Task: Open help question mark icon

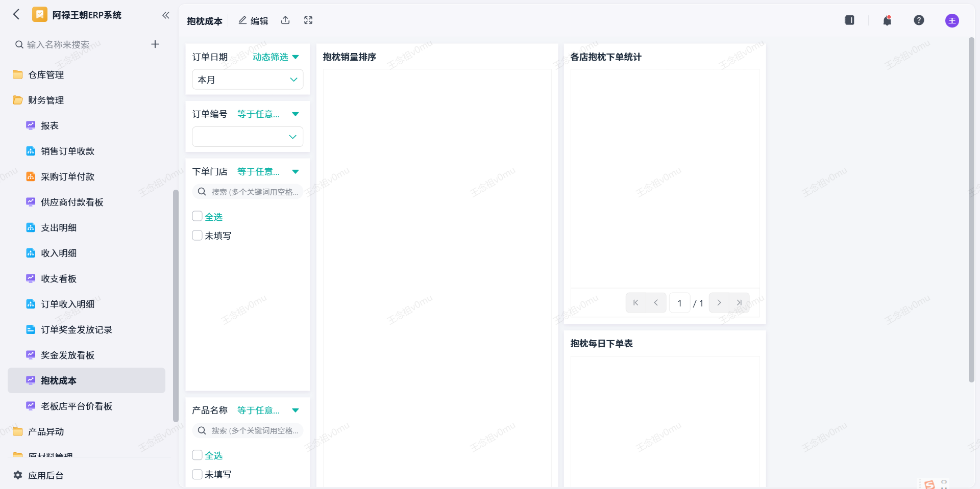Action: pos(919,20)
